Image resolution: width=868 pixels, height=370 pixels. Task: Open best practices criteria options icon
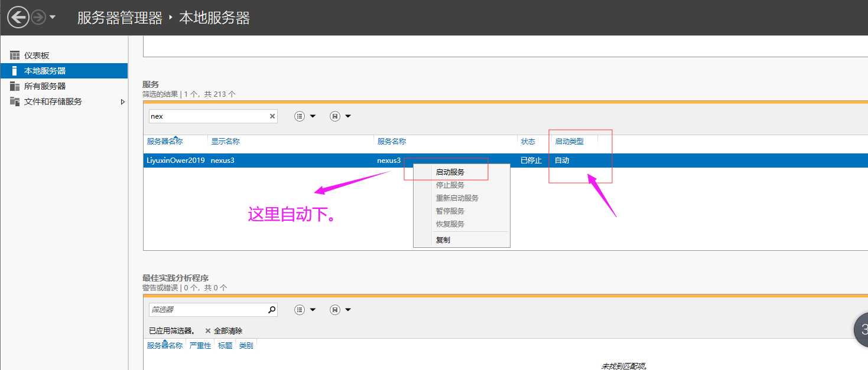(x=300, y=310)
